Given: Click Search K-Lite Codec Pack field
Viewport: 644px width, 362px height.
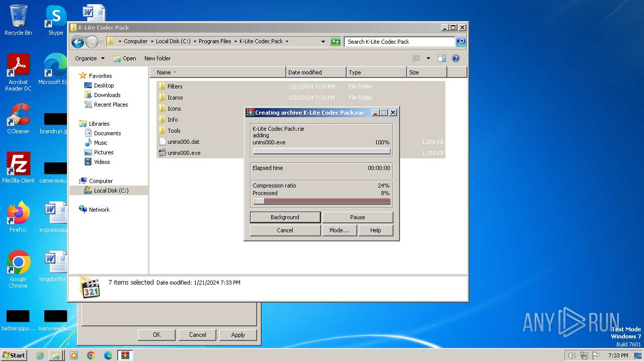Looking at the screenshot, I should pyautogui.click(x=400, y=42).
